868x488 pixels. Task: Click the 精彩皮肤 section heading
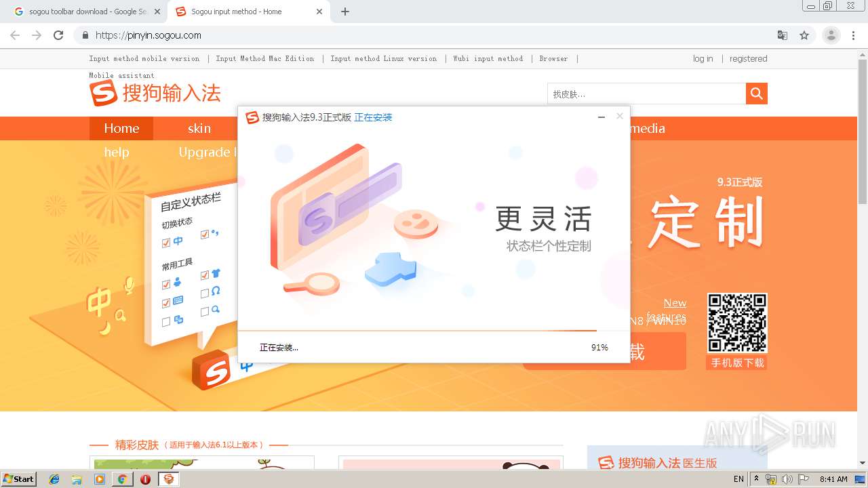[x=137, y=445]
